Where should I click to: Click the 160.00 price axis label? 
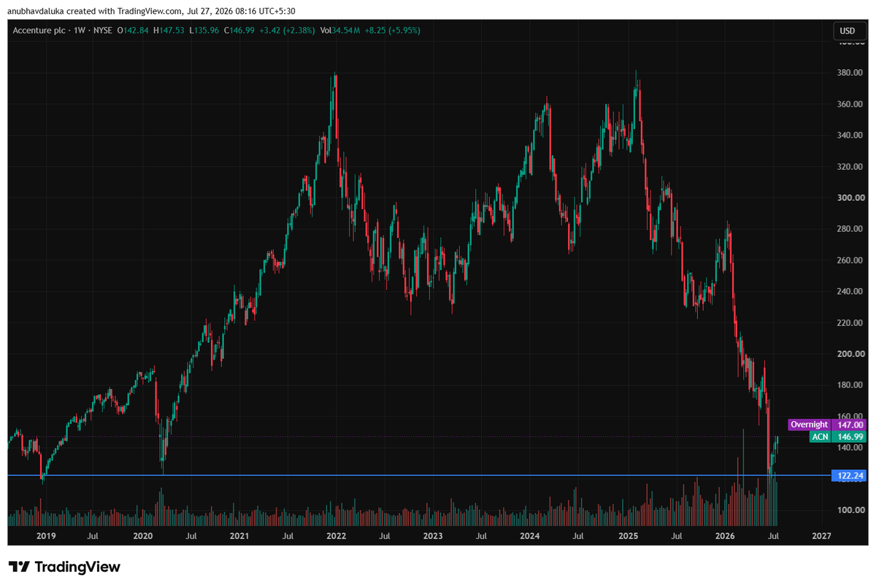(850, 417)
